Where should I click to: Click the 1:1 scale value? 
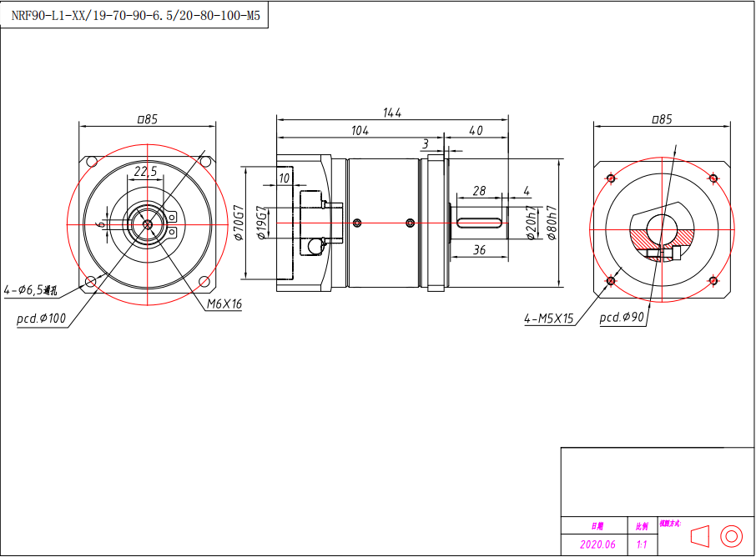click(642, 544)
